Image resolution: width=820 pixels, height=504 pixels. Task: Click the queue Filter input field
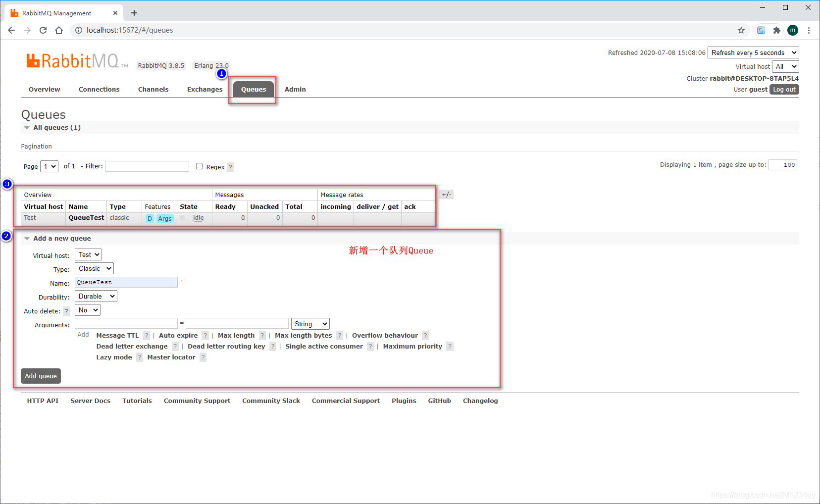coord(147,166)
